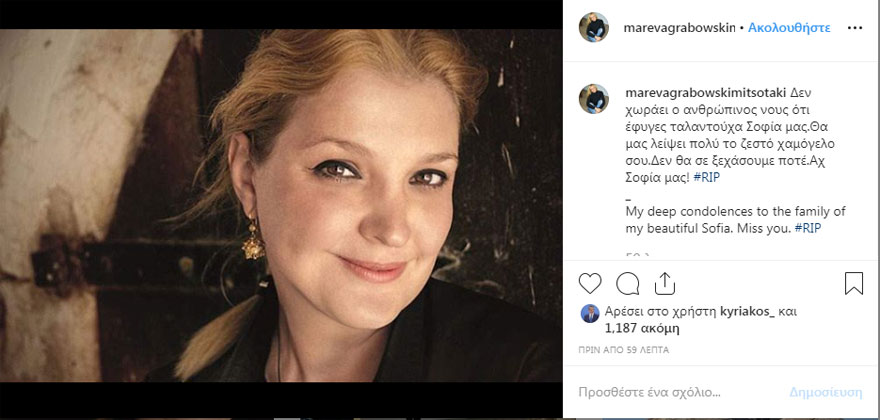Click the profile avatar in the post header

[x=594, y=28]
